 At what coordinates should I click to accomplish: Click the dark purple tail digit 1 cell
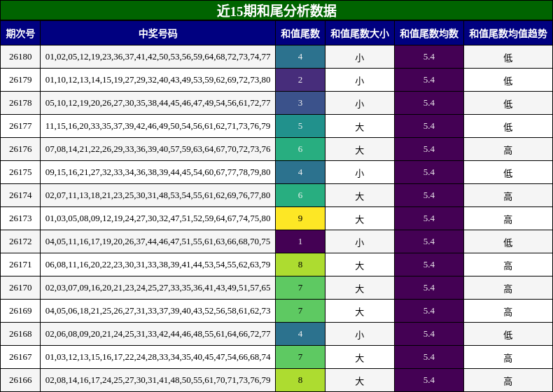(300, 241)
